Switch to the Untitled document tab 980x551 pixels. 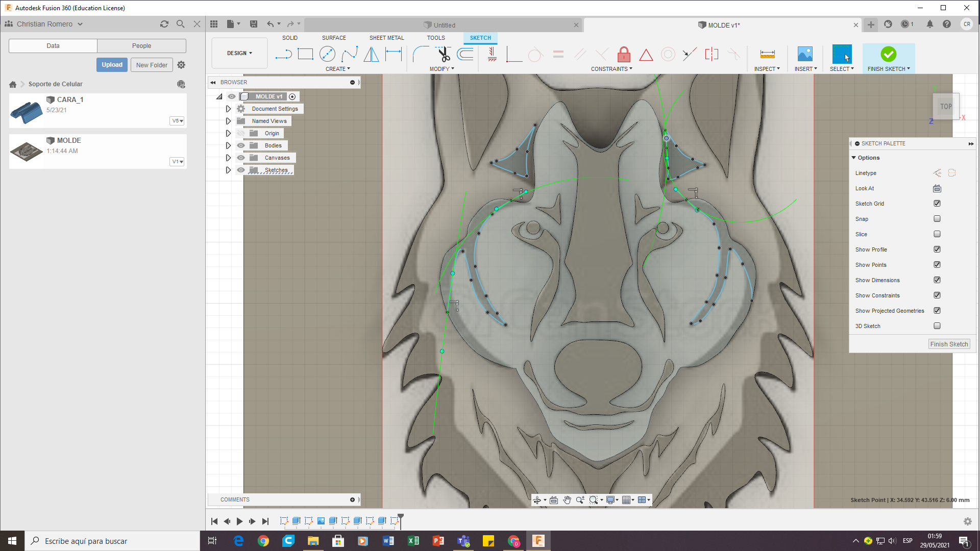point(444,25)
